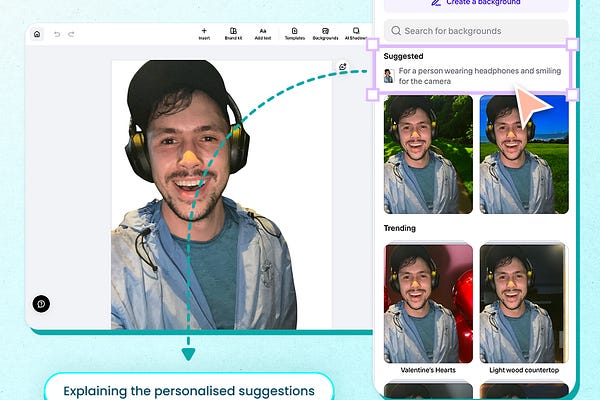Open the Brand kit panel

click(x=233, y=34)
